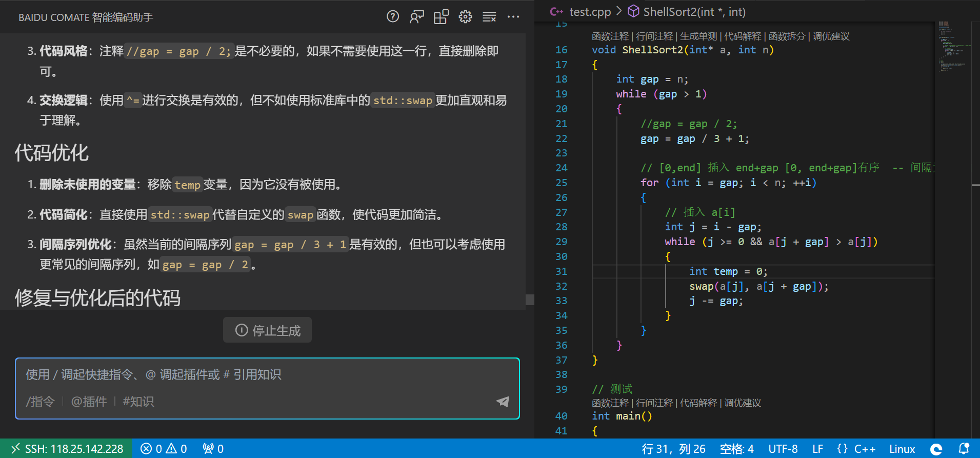Viewport: 980px width, 458px height.
Task: Click the 'int temp = 0;' code line
Action: [x=728, y=271]
